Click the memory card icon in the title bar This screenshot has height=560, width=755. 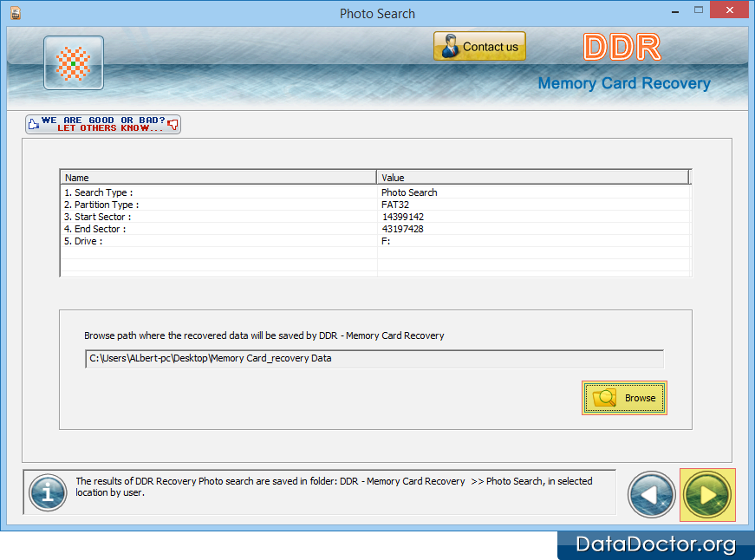(x=15, y=14)
